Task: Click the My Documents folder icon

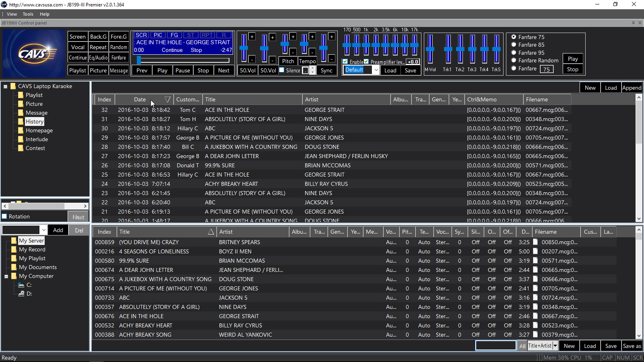Action: (14, 267)
